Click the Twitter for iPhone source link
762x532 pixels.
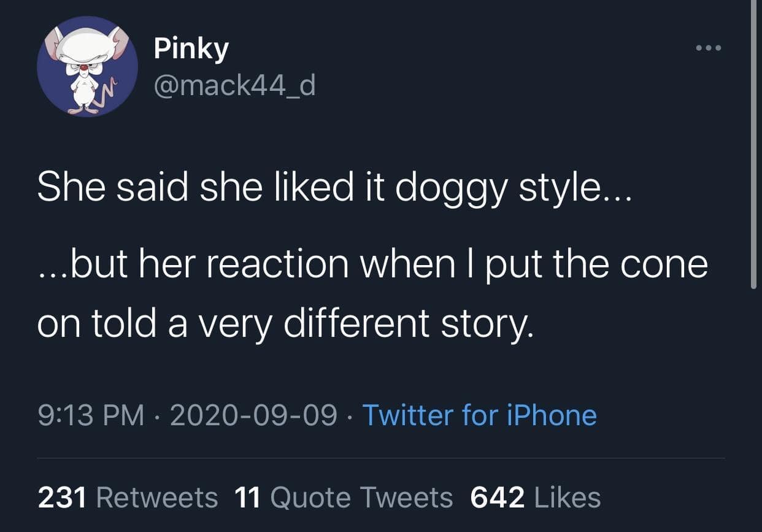[479, 415]
